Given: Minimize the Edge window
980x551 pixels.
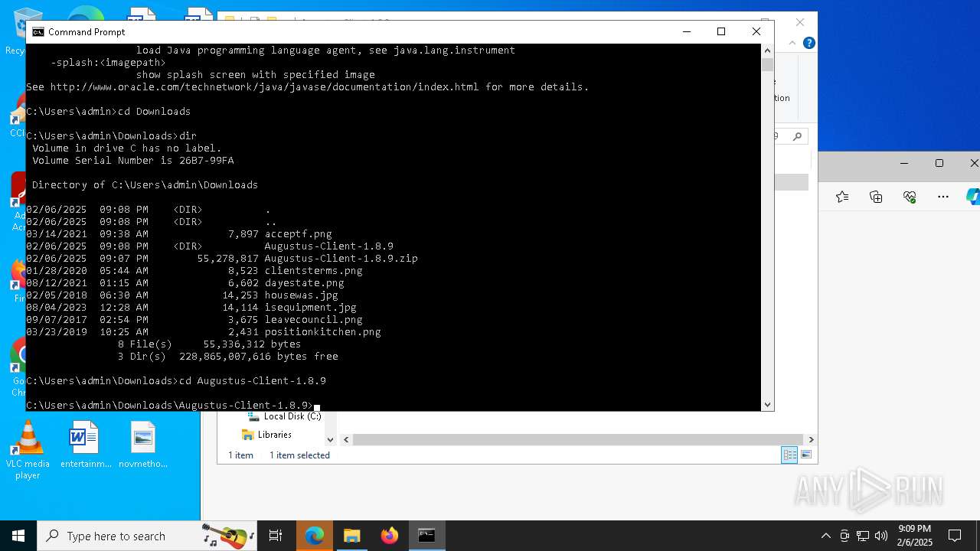Looking at the screenshot, I should coord(904,163).
